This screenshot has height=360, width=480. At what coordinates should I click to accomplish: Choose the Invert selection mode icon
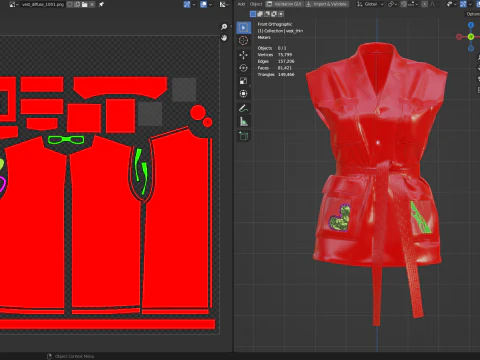[274, 14]
